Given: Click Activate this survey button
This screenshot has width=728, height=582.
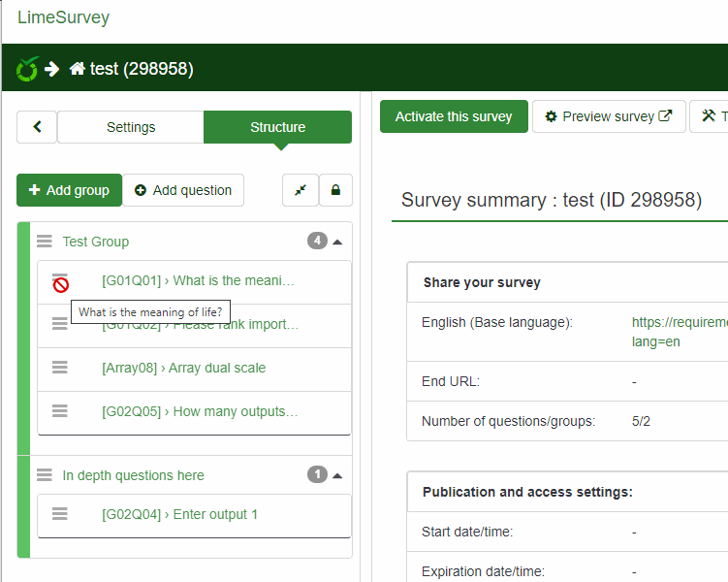Looking at the screenshot, I should pyautogui.click(x=454, y=116).
